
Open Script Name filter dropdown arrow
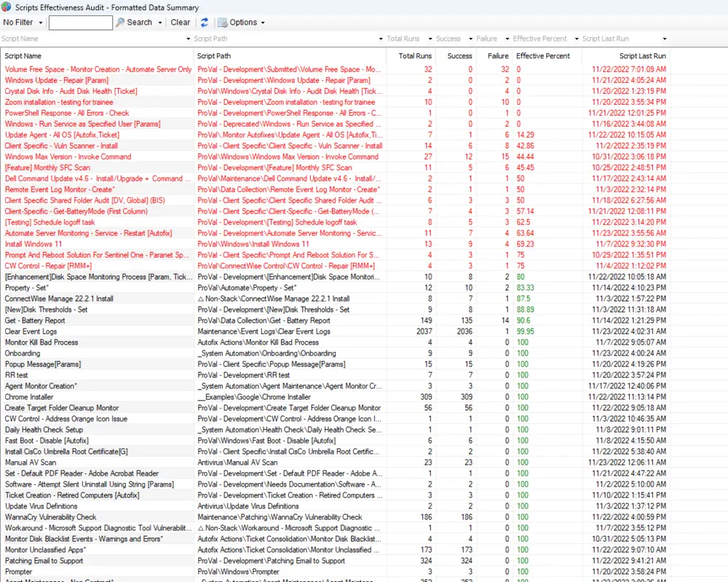pos(188,39)
